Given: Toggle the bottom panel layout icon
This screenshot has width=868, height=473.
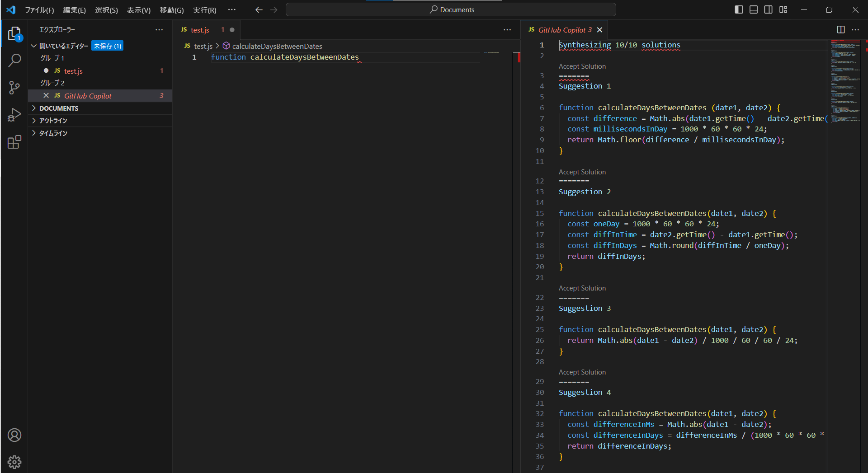Looking at the screenshot, I should click(754, 9).
